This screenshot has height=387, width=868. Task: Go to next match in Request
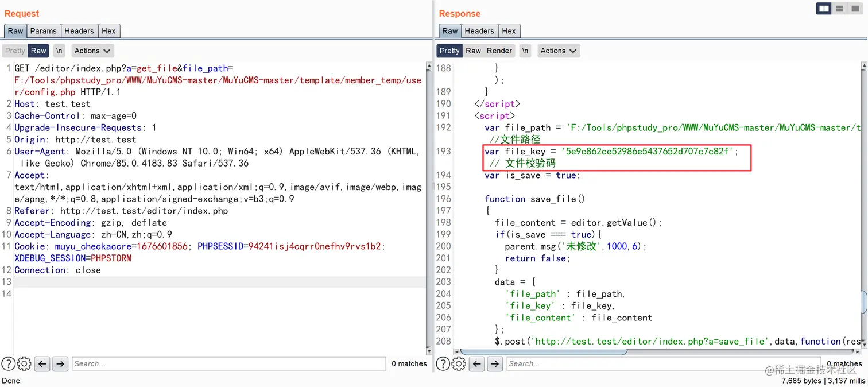pyautogui.click(x=60, y=363)
